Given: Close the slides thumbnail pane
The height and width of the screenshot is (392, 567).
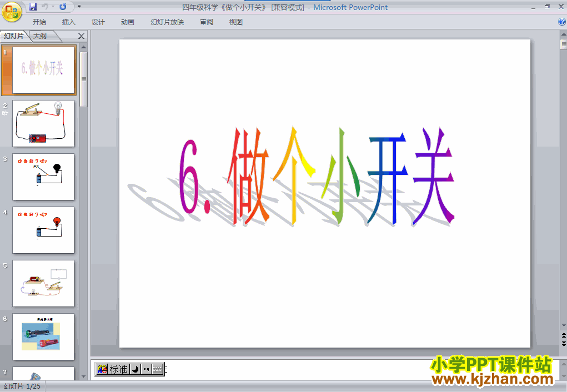Looking at the screenshot, I should click(x=82, y=36).
